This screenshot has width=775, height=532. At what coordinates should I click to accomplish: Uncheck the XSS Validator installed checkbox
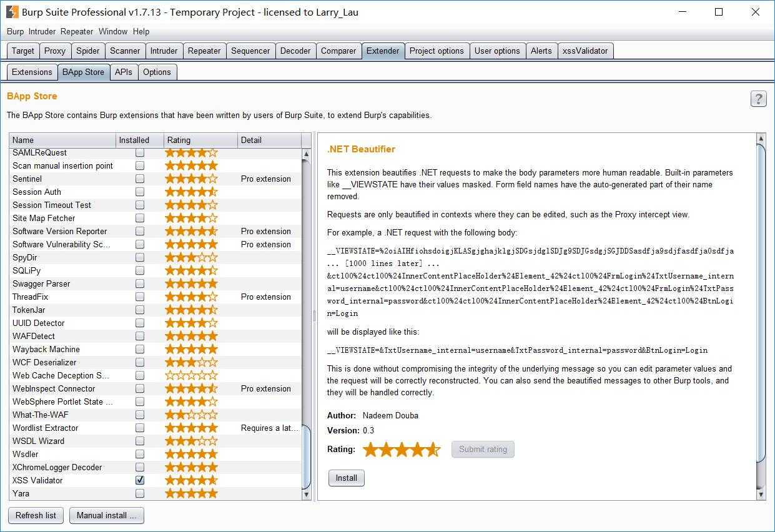(x=140, y=480)
